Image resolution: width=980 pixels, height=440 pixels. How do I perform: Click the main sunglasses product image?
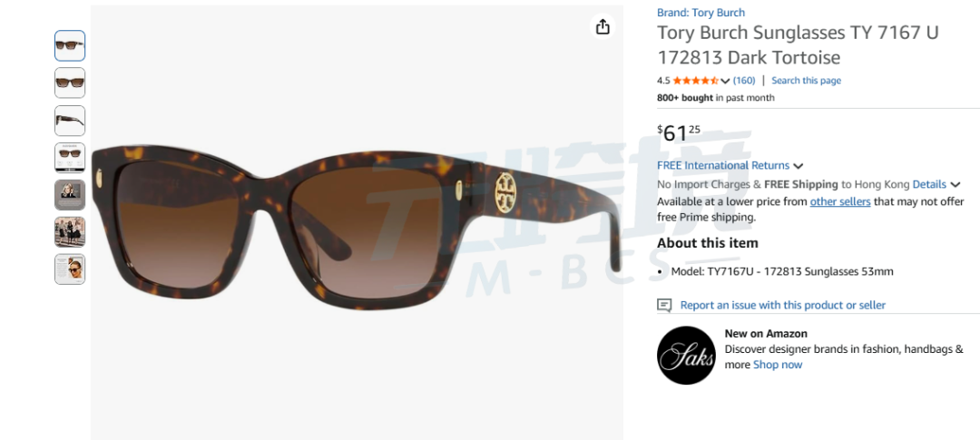[x=357, y=222]
